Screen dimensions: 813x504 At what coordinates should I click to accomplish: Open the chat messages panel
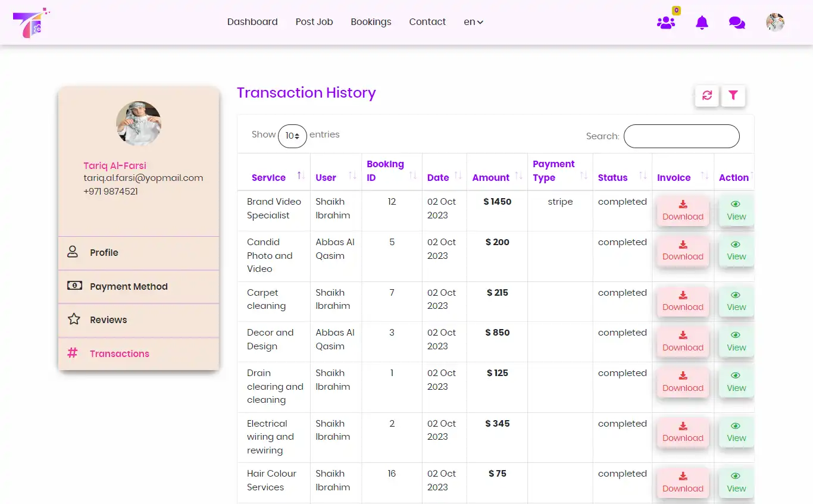737,22
